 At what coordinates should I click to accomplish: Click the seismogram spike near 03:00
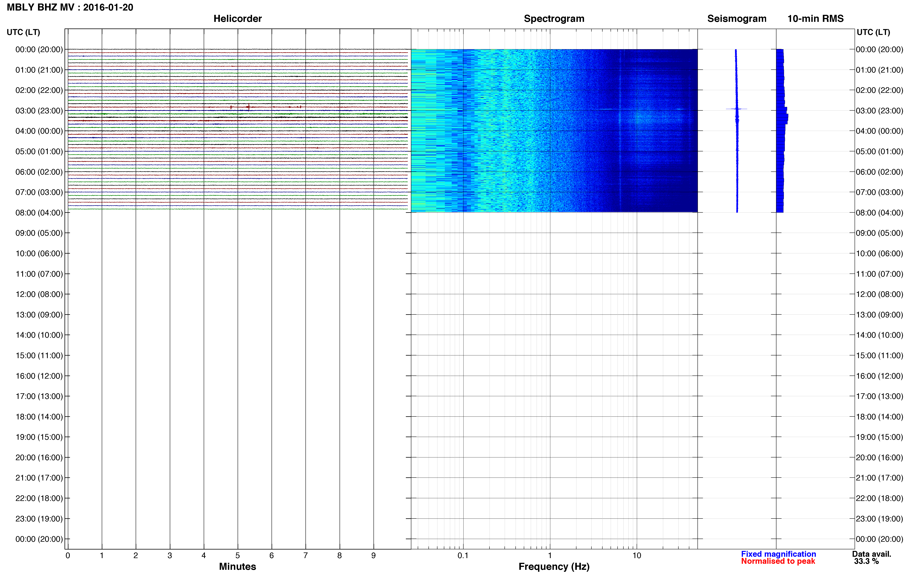(736, 109)
